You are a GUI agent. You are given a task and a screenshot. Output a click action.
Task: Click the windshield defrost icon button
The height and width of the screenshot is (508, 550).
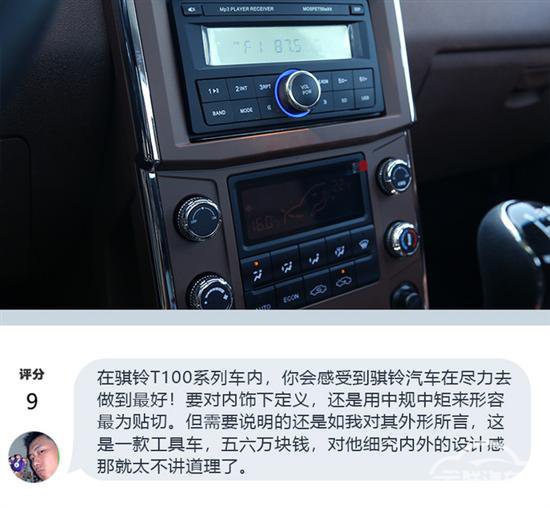click(363, 241)
